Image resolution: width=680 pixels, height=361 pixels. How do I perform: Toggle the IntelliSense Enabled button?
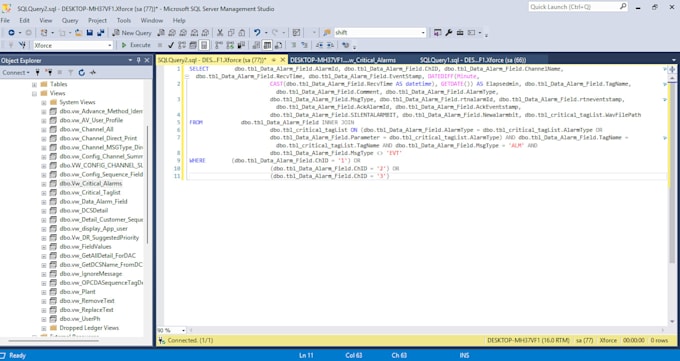[x=204, y=45]
